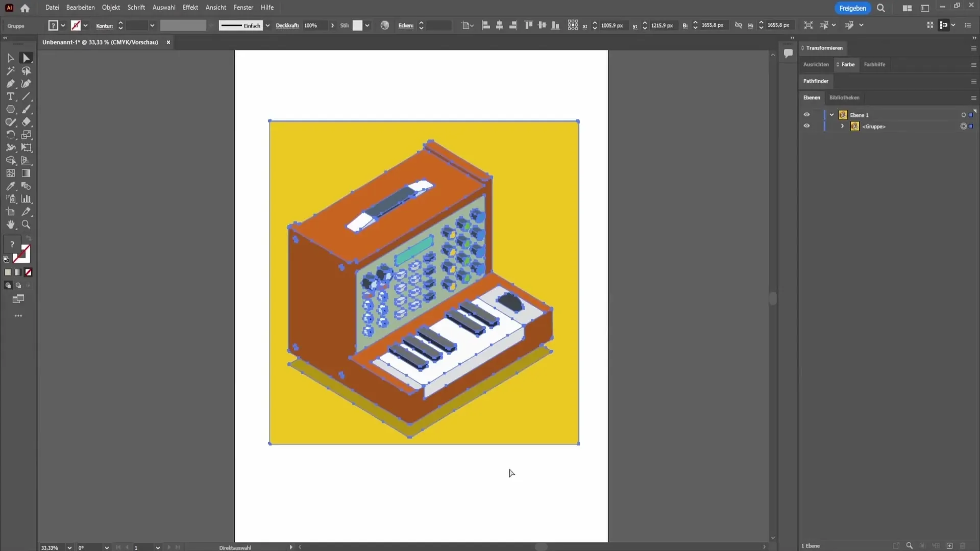
Task: Collapse the Ebene 1 layer tree
Action: pos(832,115)
